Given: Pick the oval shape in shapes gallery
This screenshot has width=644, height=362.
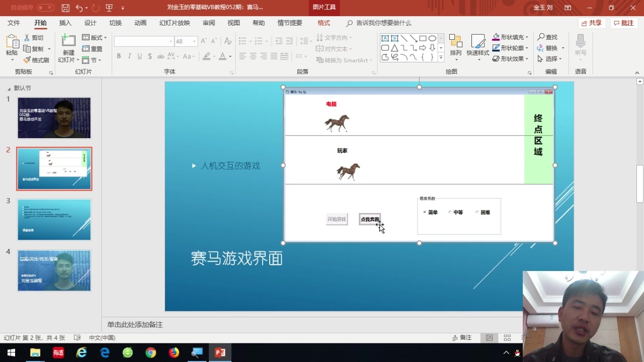Looking at the screenshot, I should click(432, 38).
